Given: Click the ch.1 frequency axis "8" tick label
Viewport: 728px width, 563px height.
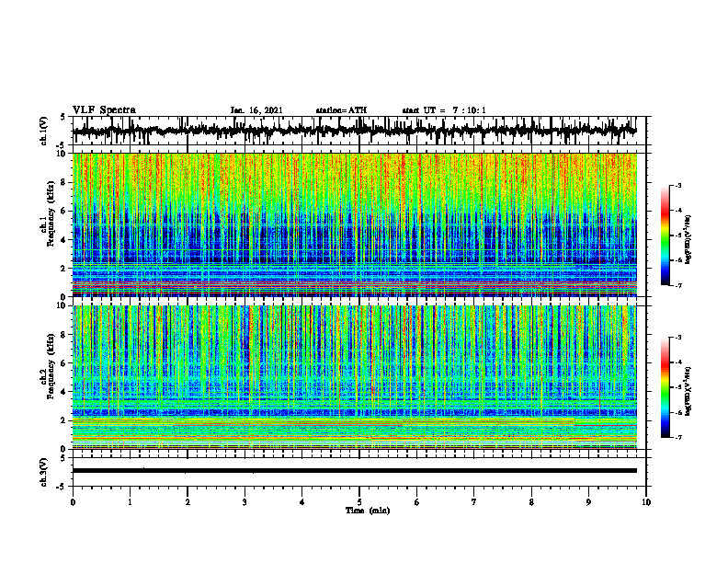Looking at the screenshot, I should 63,183.
